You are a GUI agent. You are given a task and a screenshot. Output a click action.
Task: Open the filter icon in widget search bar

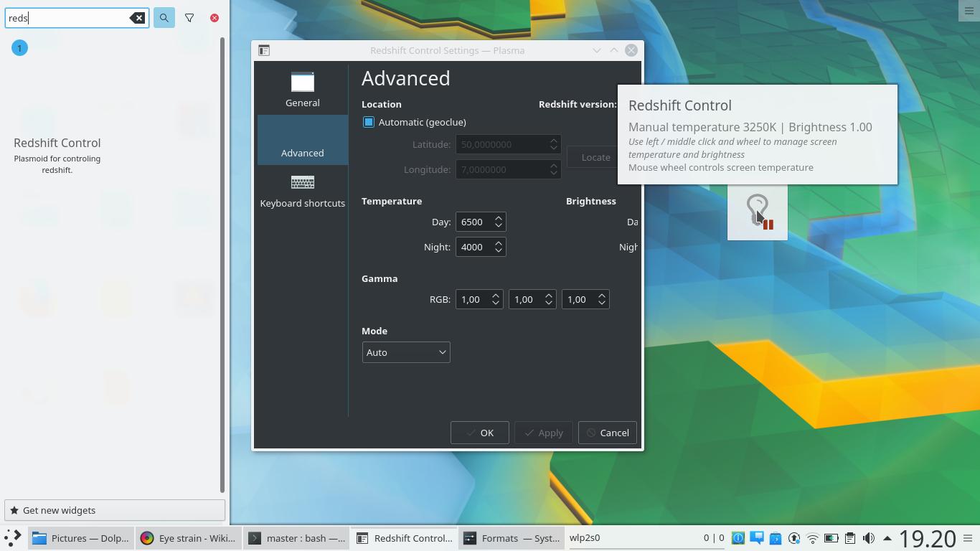(189, 17)
